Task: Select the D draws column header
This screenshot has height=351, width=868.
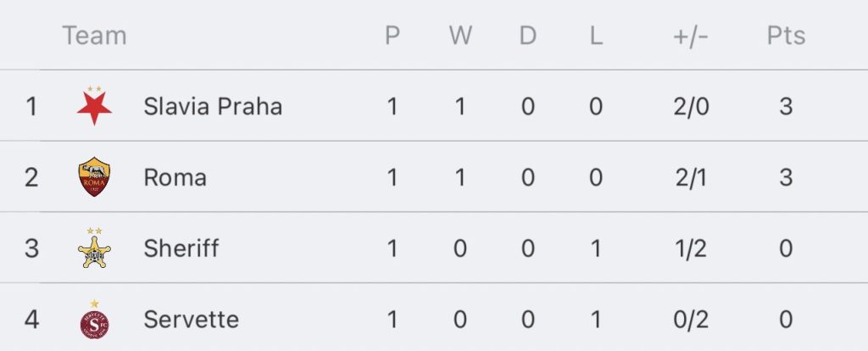Action: [527, 36]
